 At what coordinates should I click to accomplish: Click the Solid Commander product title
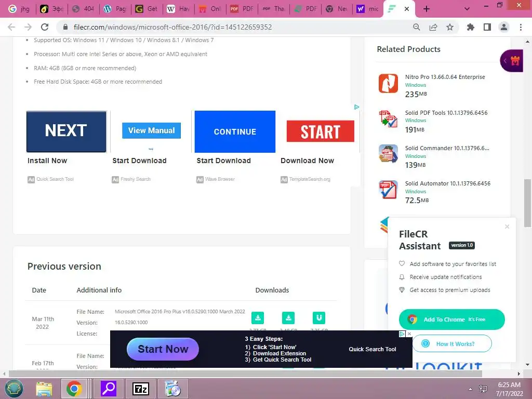click(x=447, y=148)
